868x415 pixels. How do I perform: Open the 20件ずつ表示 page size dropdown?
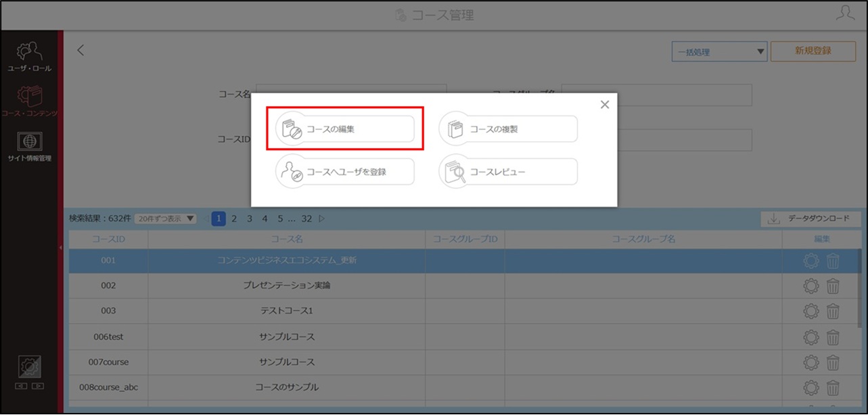click(x=166, y=219)
